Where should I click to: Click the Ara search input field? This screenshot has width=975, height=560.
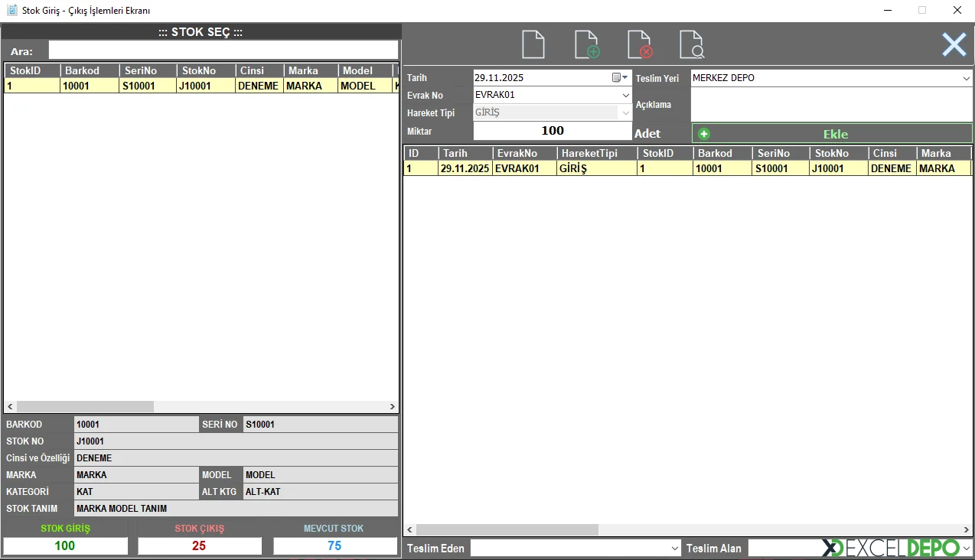(x=223, y=50)
